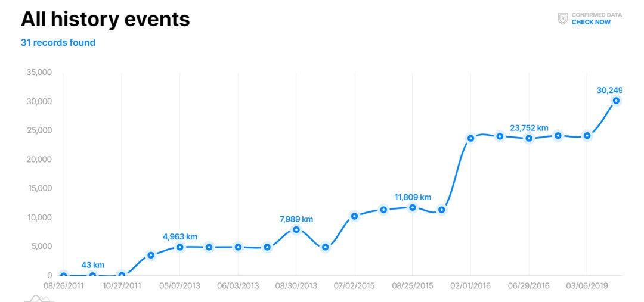Image resolution: width=644 pixels, height=302 pixels.
Task: Select the marker above date 06/03/2013
Action: pos(238,247)
